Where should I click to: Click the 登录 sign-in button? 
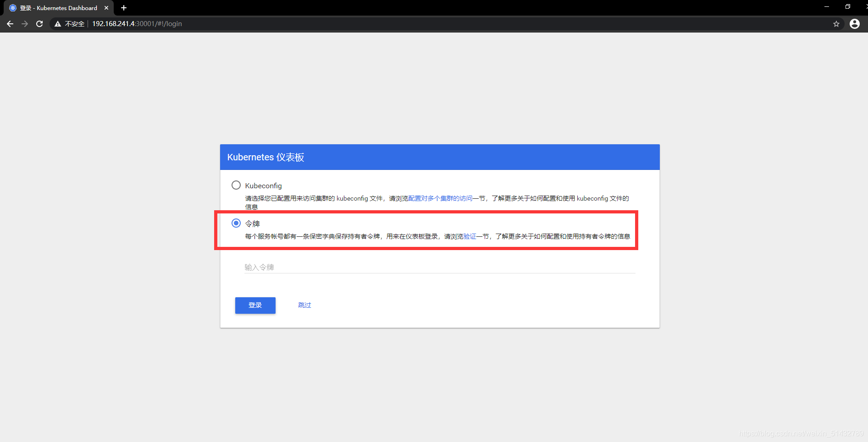point(255,306)
